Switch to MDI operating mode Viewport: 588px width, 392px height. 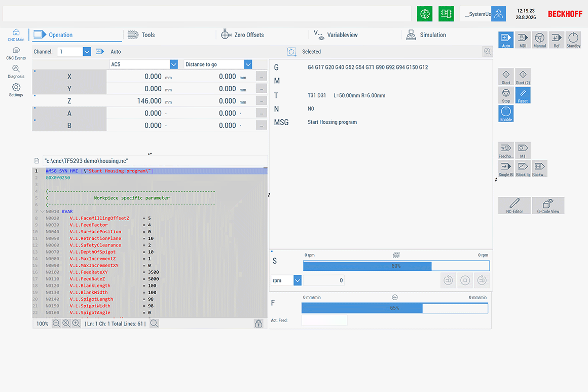click(x=523, y=40)
